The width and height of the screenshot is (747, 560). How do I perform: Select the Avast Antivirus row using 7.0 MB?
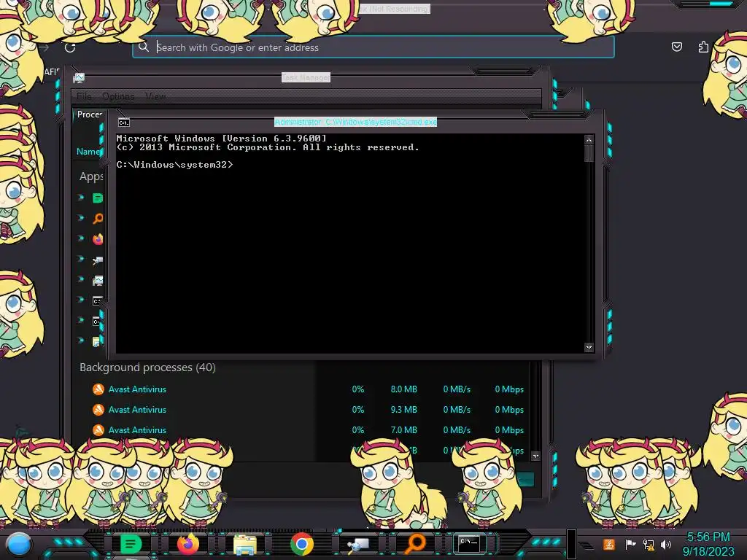(303, 430)
